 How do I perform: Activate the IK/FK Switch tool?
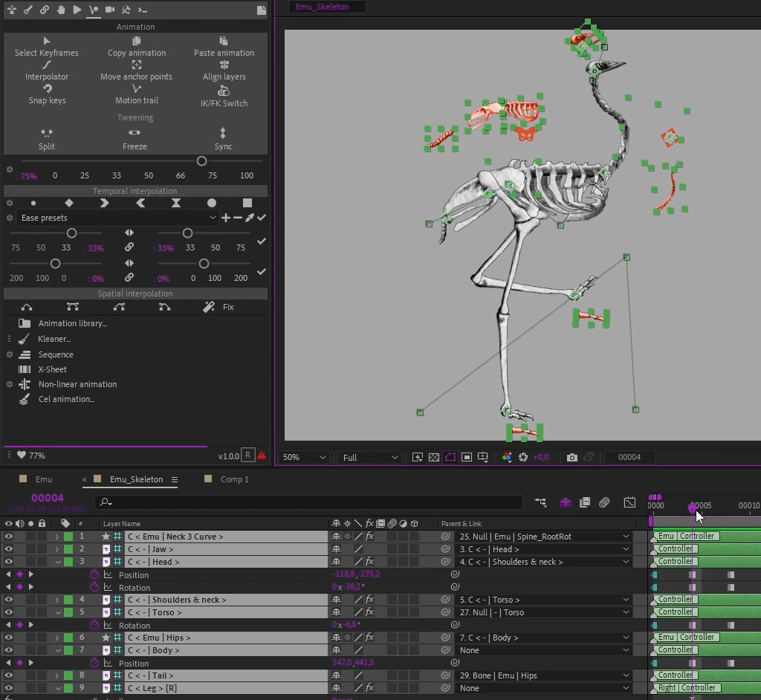224,91
